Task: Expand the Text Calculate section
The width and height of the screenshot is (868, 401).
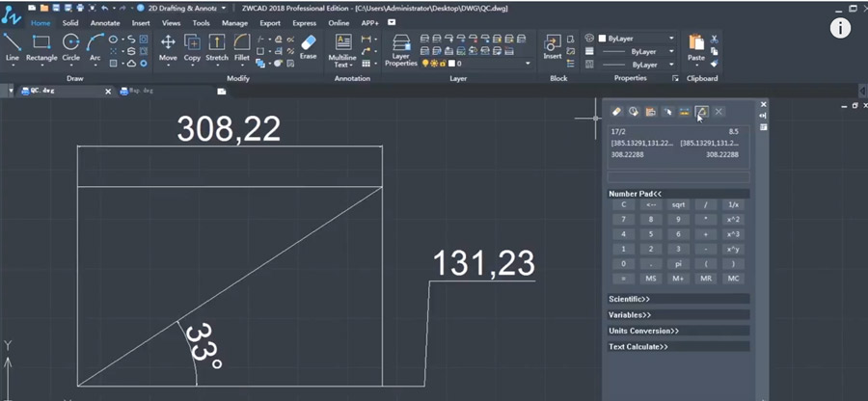Action: click(678, 347)
